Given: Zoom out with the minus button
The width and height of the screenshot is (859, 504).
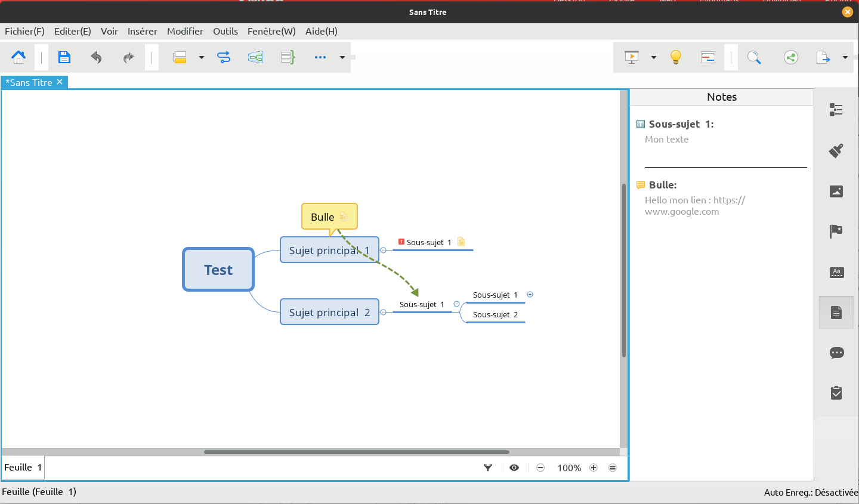Looking at the screenshot, I should click(540, 468).
